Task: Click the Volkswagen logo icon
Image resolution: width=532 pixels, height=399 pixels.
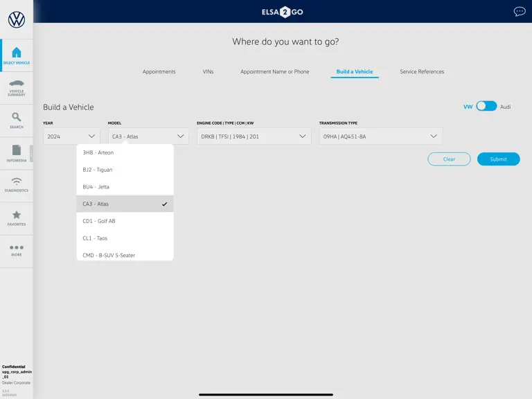Action: pos(17,19)
